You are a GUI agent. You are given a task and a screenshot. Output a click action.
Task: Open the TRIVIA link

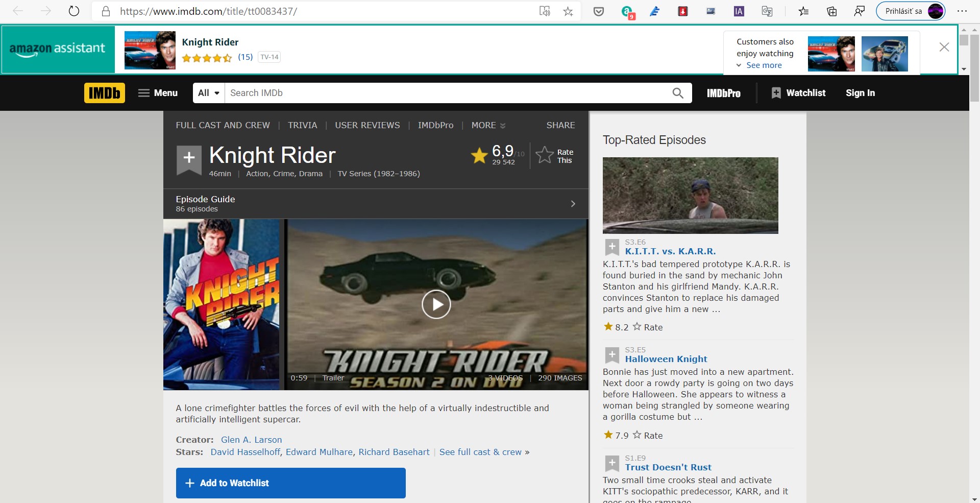click(x=302, y=125)
